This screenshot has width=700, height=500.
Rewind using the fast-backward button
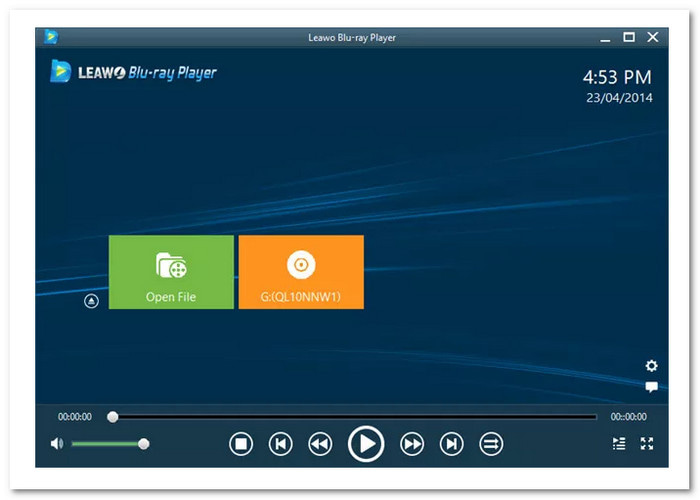click(x=320, y=444)
